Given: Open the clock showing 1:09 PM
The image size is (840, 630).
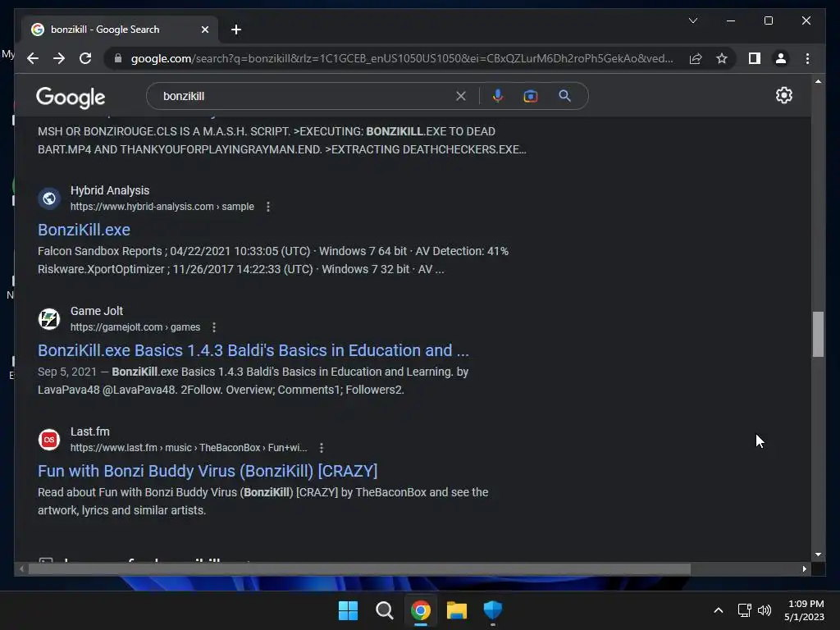Looking at the screenshot, I should [805, 610].
